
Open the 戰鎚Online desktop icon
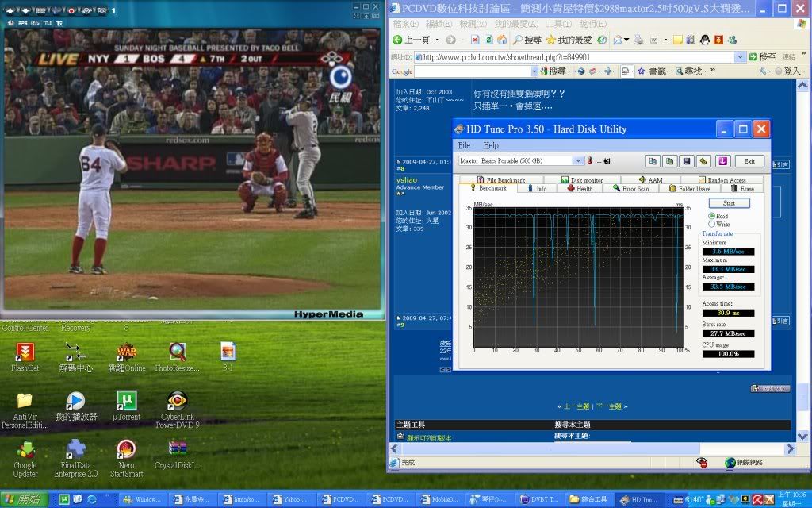point(126,357)
